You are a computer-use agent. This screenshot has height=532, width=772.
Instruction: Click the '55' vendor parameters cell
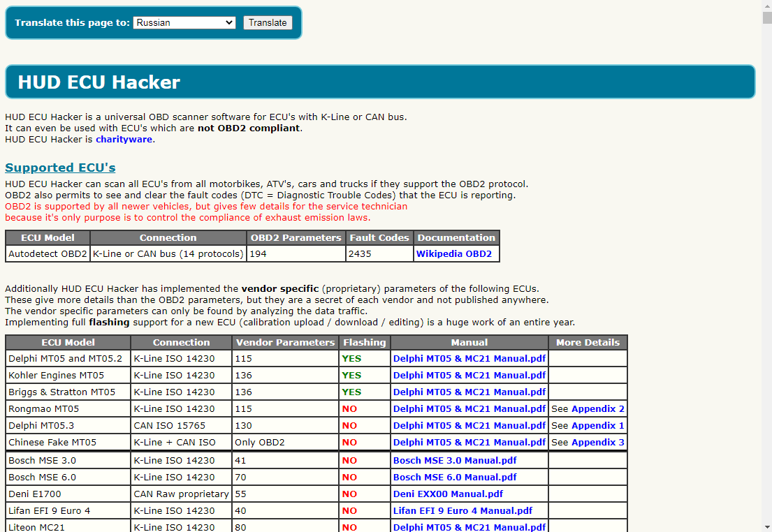286,494
